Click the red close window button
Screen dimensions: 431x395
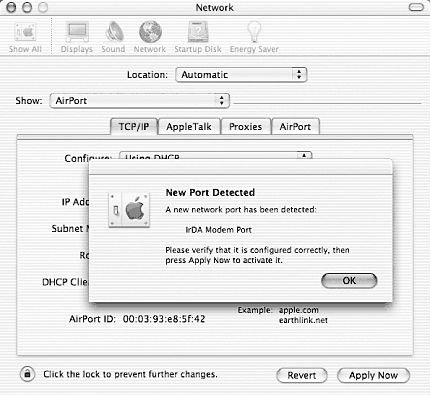point(11,7)
